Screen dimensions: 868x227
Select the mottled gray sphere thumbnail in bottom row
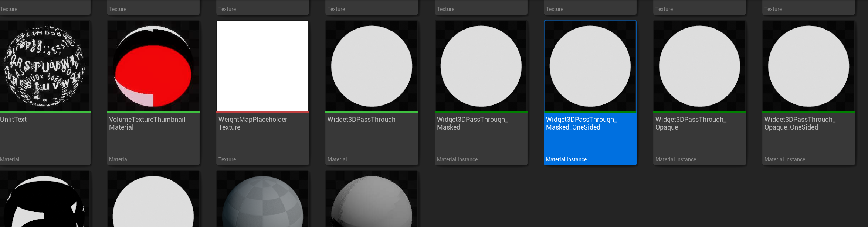coord(372,199)
